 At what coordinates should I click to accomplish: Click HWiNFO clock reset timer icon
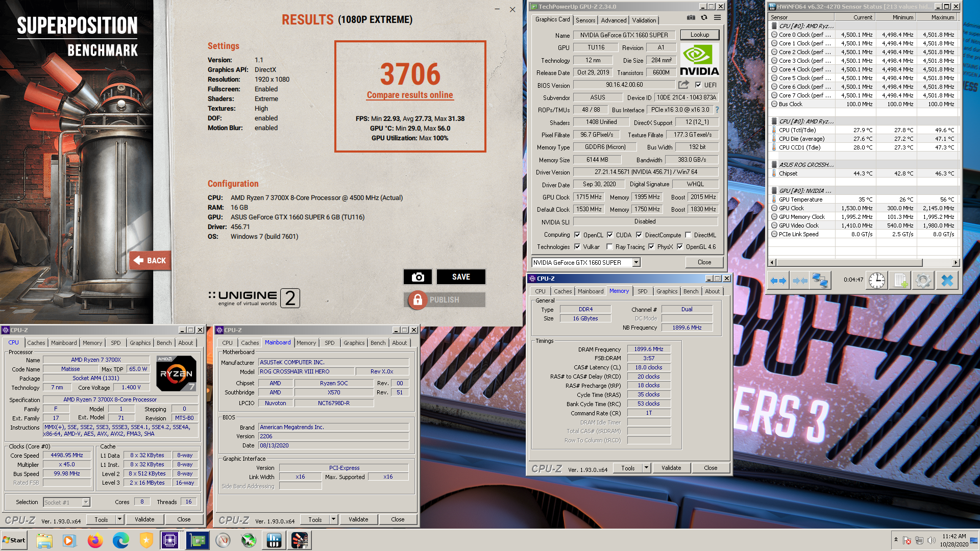(x=877, y=281)
